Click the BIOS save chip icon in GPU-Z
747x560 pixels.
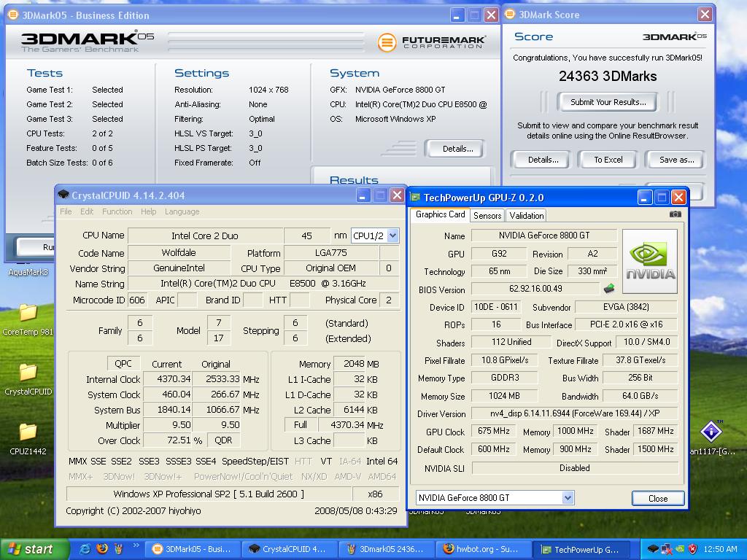[x=609, y=289]
